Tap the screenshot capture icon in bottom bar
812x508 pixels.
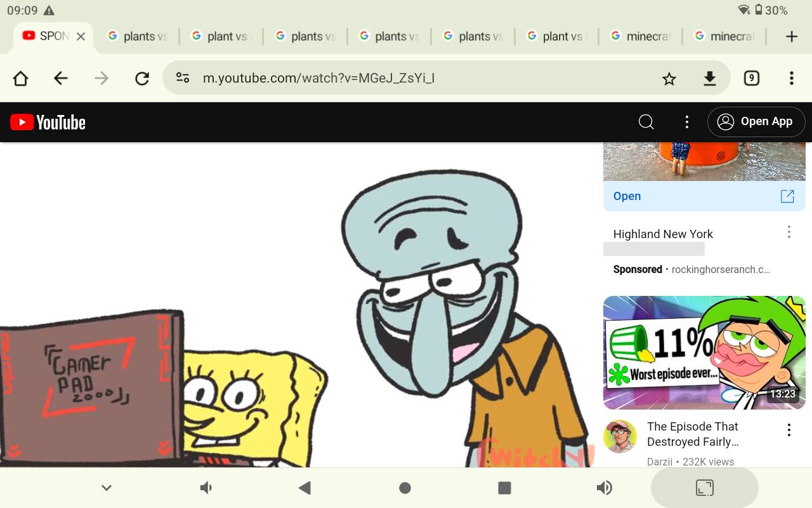705,488
